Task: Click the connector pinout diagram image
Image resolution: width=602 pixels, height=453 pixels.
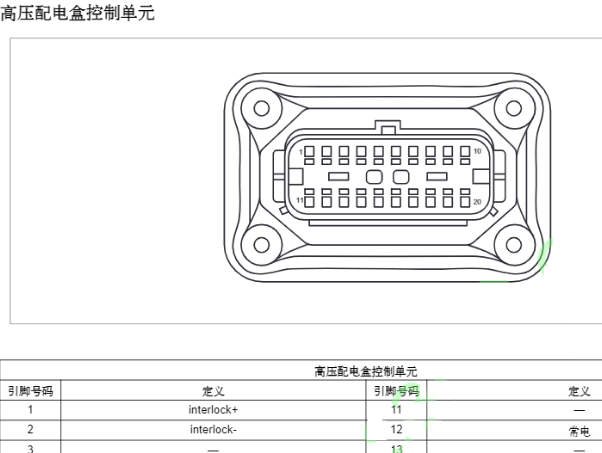Action: (x=387, y=177)
